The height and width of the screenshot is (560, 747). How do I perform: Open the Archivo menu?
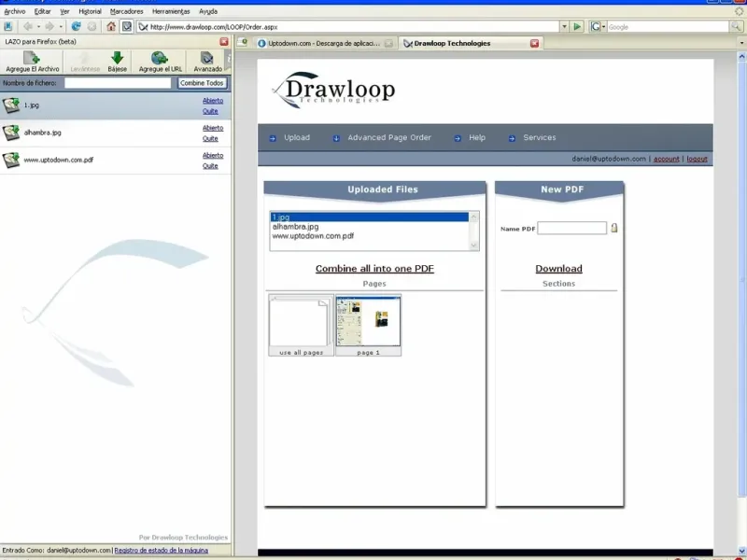(x=14, y=11)
